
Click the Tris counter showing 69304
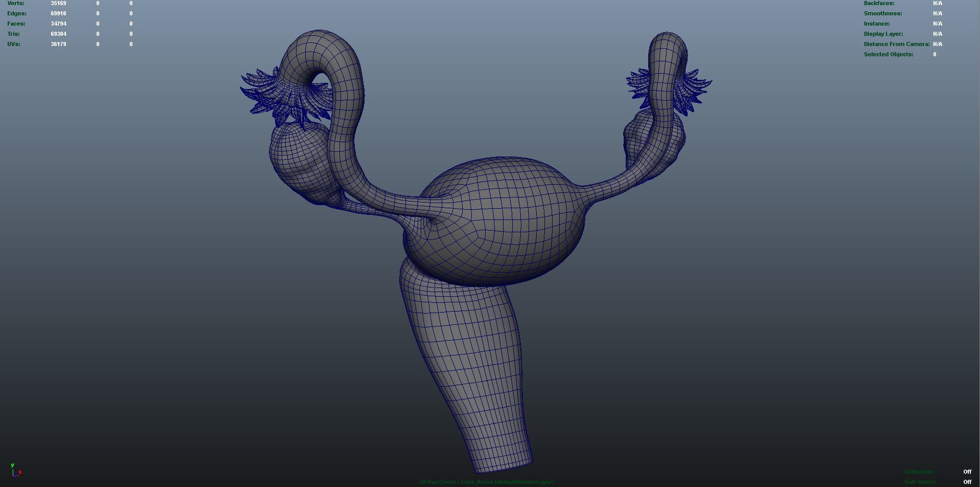(59, 34)
